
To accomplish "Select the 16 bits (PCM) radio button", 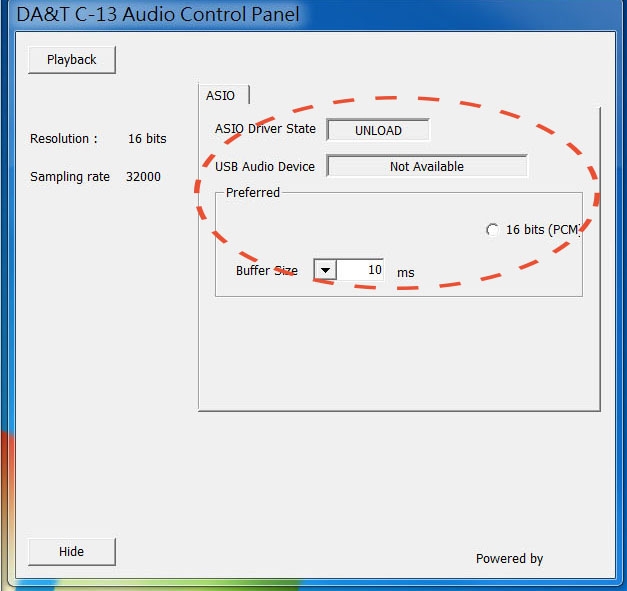I will [493, 230].
